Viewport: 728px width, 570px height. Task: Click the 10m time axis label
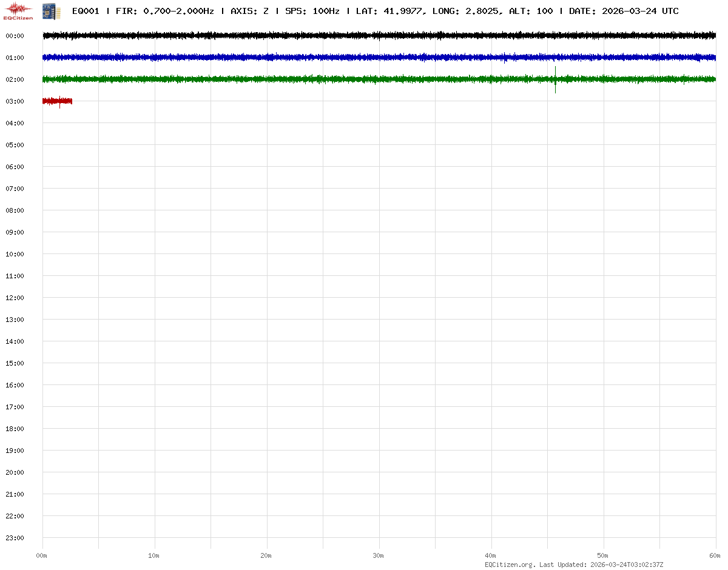pos(154,555)
